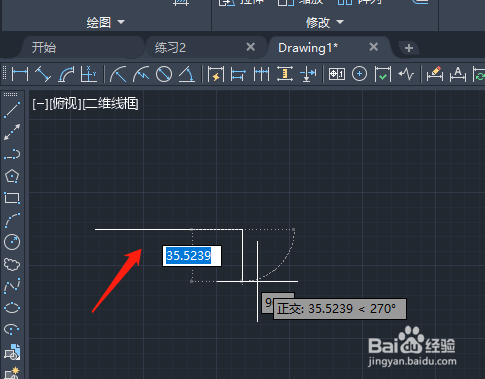
Task: Select the Arc Length dimension tool
Action: pos(66,74)
